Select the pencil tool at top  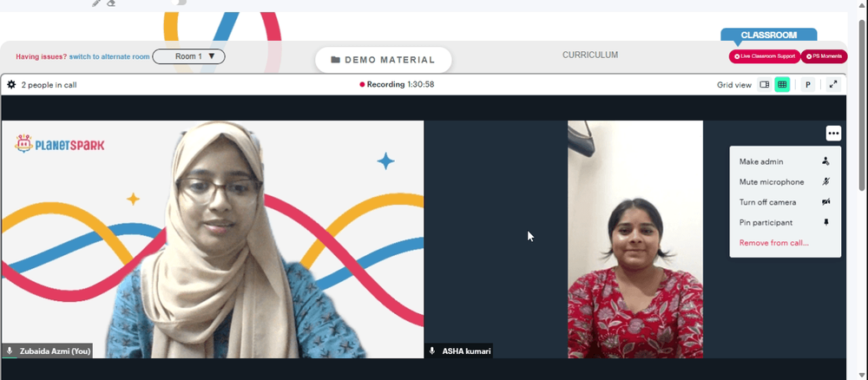click(x=96, y=3)
